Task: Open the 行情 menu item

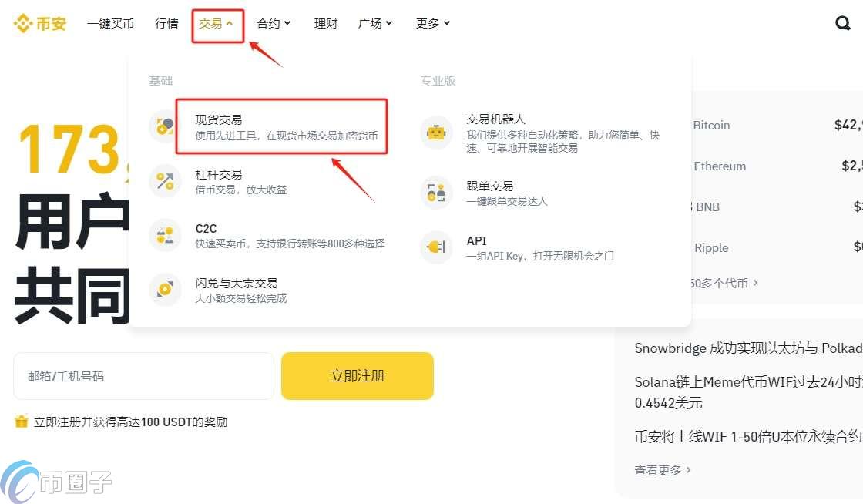Action: point(166,23)
